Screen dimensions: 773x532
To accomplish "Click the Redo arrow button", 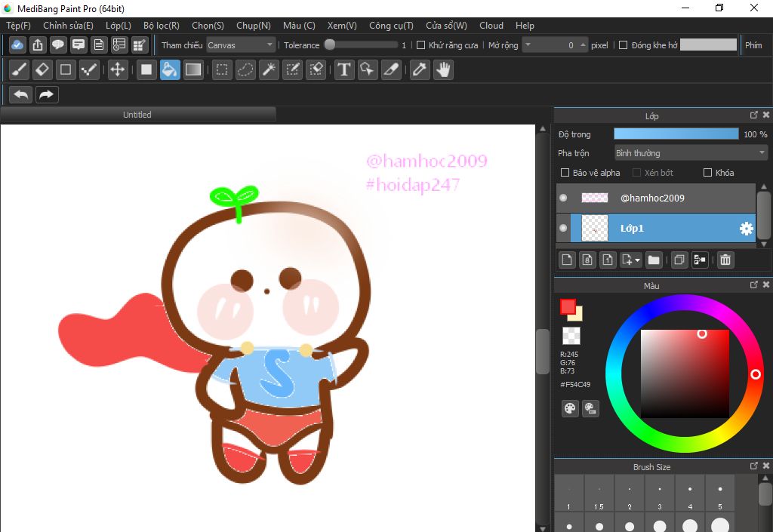I will tap(47, 94).
